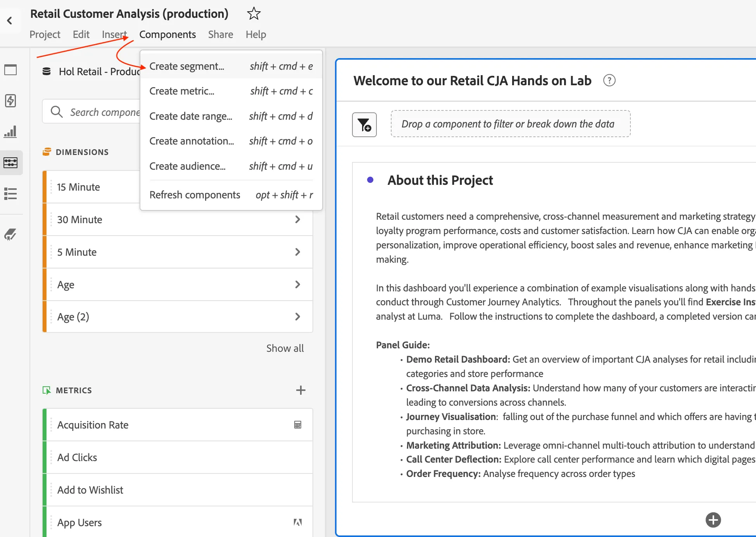Click the back arrow icon
Viewport: 756px width, 537px height.
10,21
